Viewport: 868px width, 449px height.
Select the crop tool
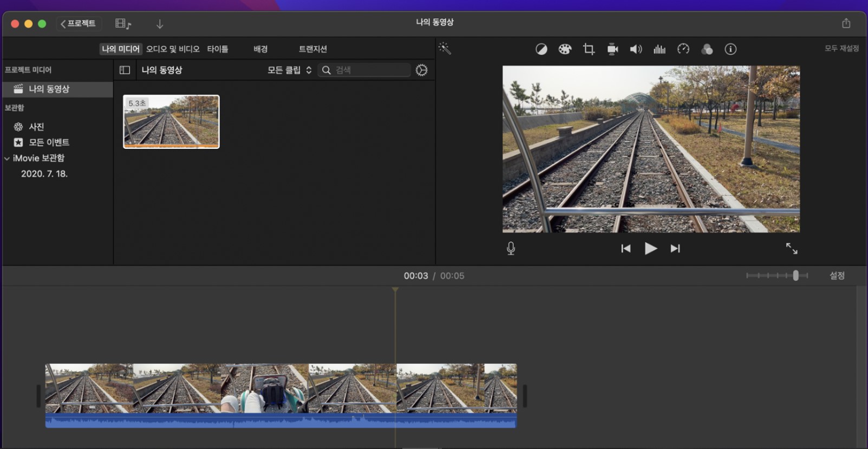tap(589, 49)
